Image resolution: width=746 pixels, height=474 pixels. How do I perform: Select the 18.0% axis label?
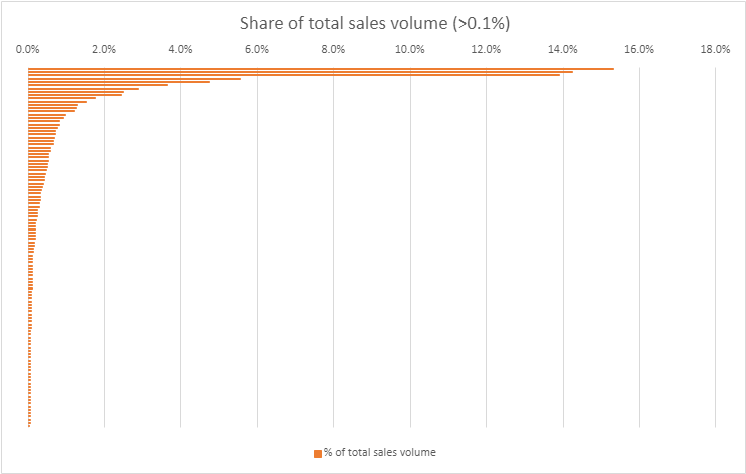(x=716, y=49)
